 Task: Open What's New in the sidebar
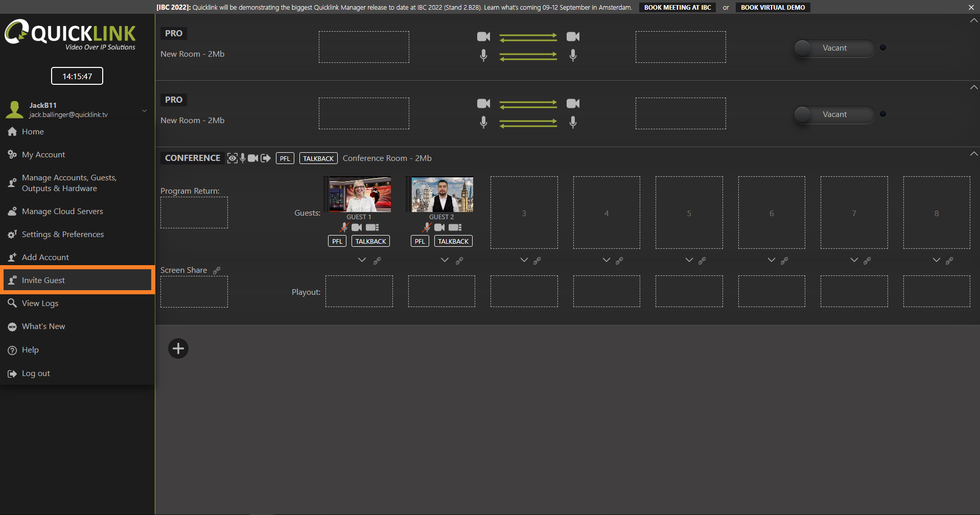77,326
